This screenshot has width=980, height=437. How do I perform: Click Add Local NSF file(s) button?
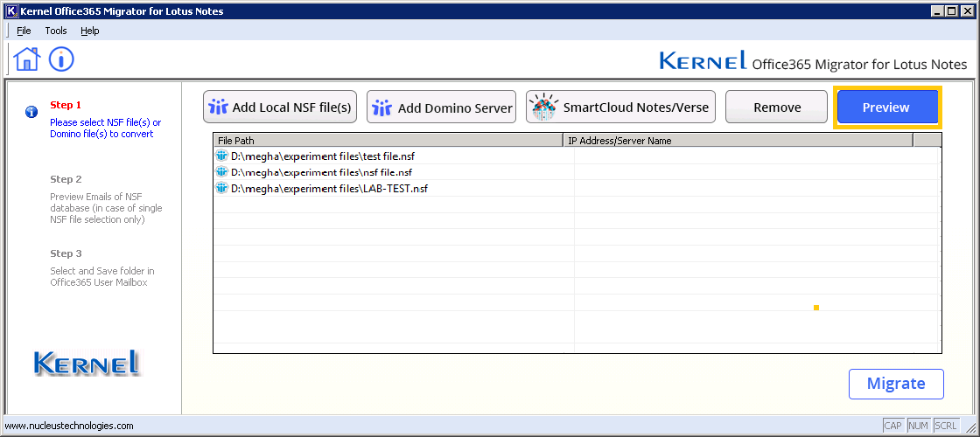tap(280, 107)
